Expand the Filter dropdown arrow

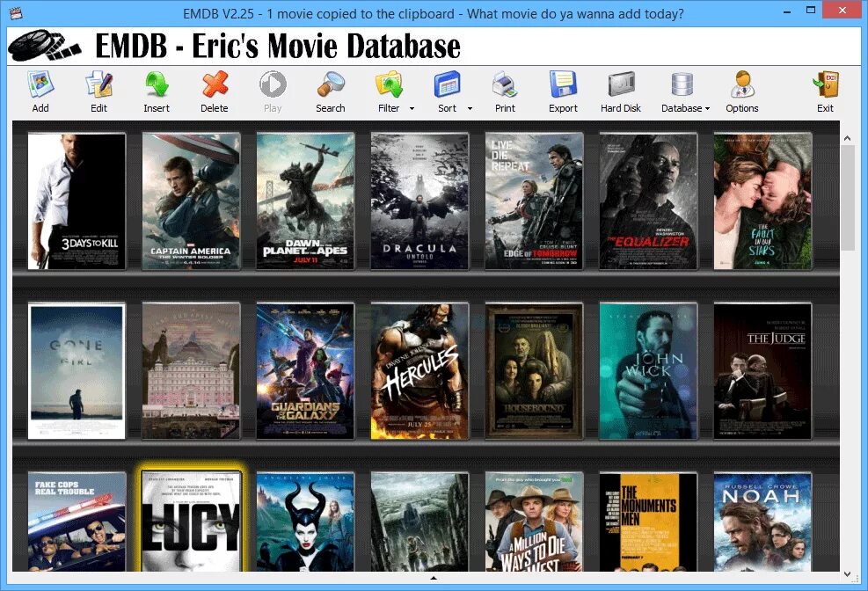(412, 108)
